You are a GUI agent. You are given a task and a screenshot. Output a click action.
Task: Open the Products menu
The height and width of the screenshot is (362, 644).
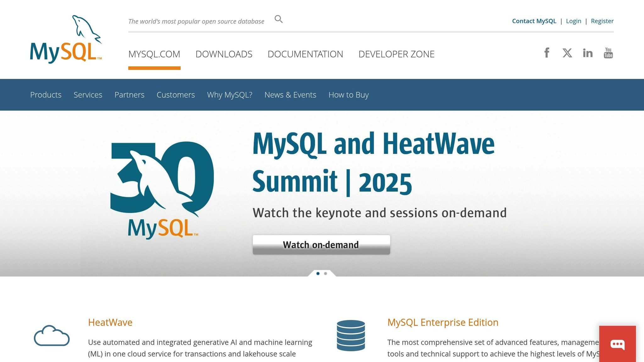[x=46, y=95]
